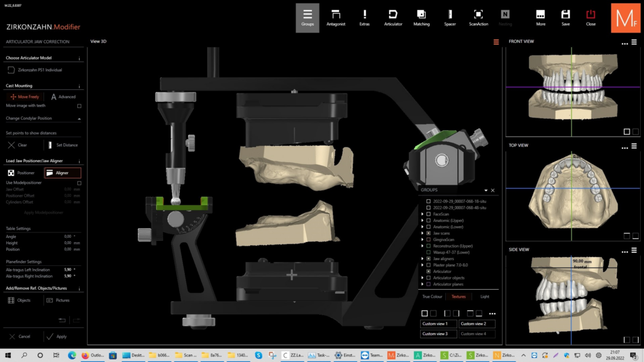
Task: Open the Windows Start menu
Action: click(8, 356)
